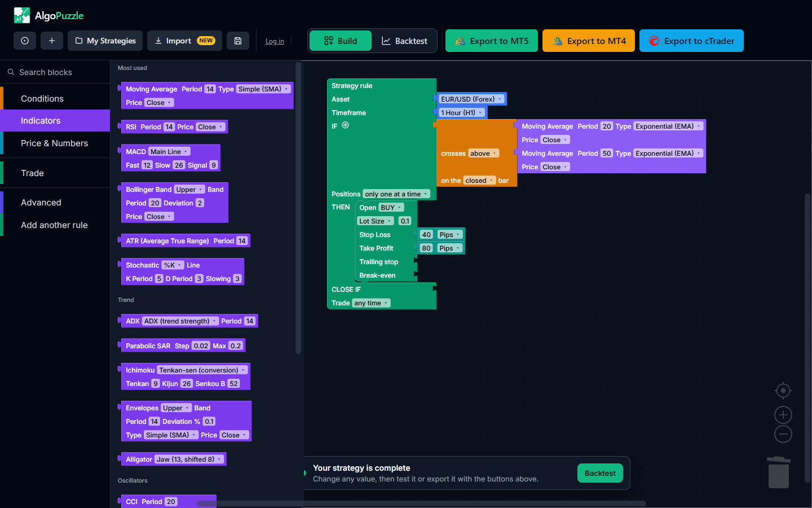Viewport: 812px width, 508px height.
Task: Click the circle-dot icon button beside the plus button
Action: click(x=25, y=41)
